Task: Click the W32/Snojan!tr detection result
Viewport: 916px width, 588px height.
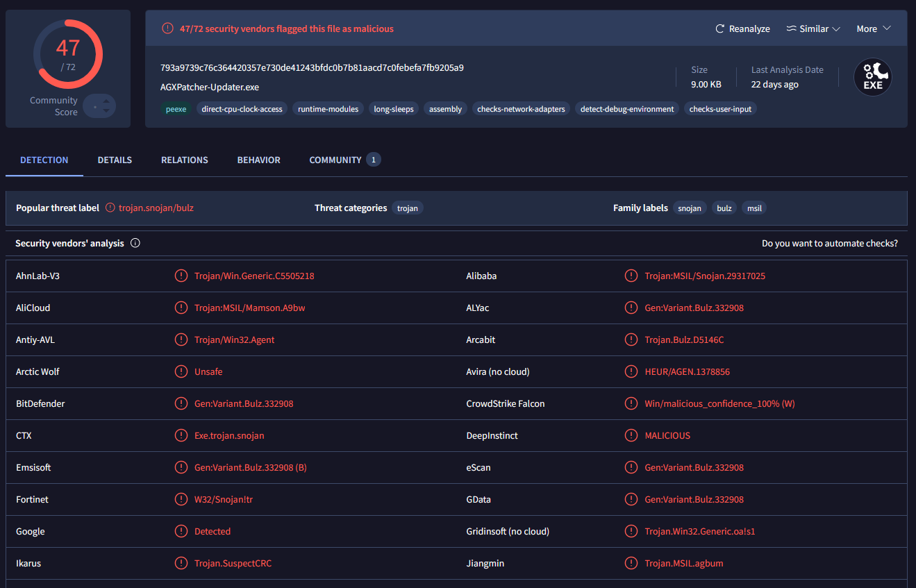Action: 224,500
